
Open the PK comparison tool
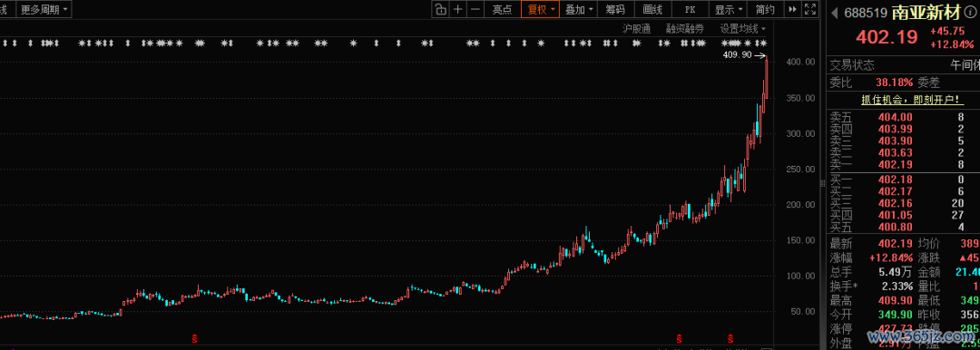tap(690, 9)
